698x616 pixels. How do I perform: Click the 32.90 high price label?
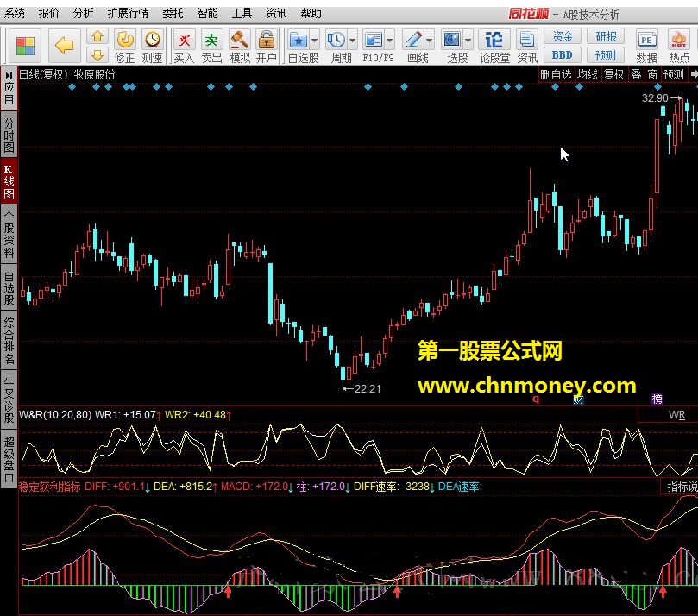click(655, 97)
